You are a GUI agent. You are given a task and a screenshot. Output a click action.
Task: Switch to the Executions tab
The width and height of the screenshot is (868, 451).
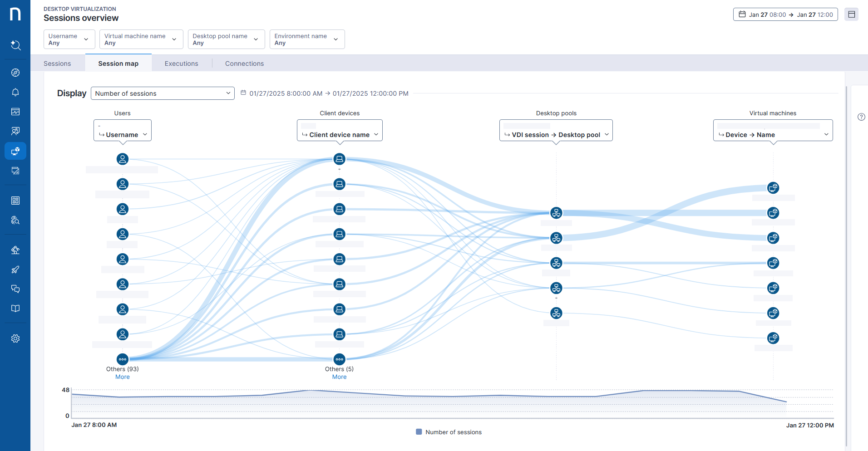pyautogui.click(x=181, y=64)
